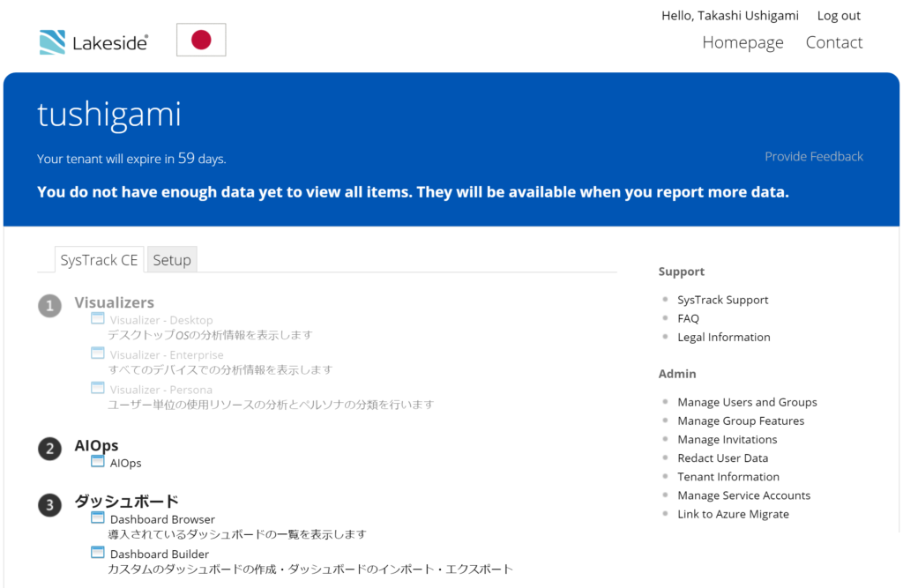Open Visualizer - Persona link
Screen dimensions: 903x588
click(161, 390)
